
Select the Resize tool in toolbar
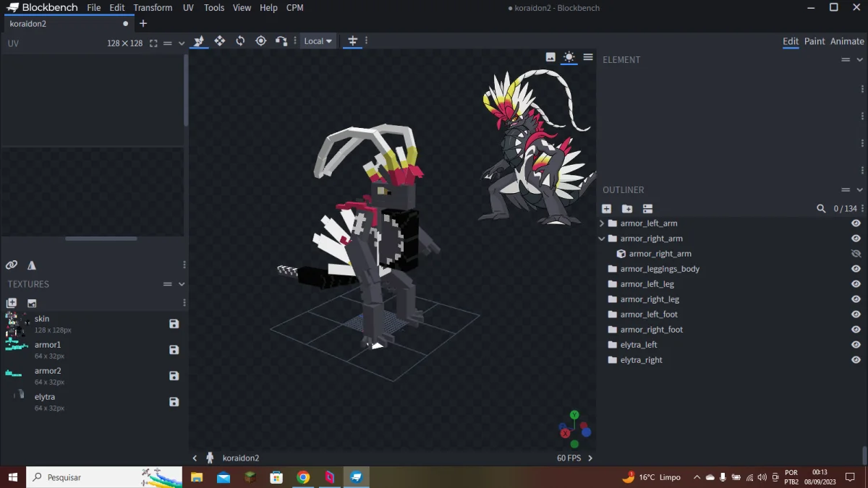click(x=220, y=41)
